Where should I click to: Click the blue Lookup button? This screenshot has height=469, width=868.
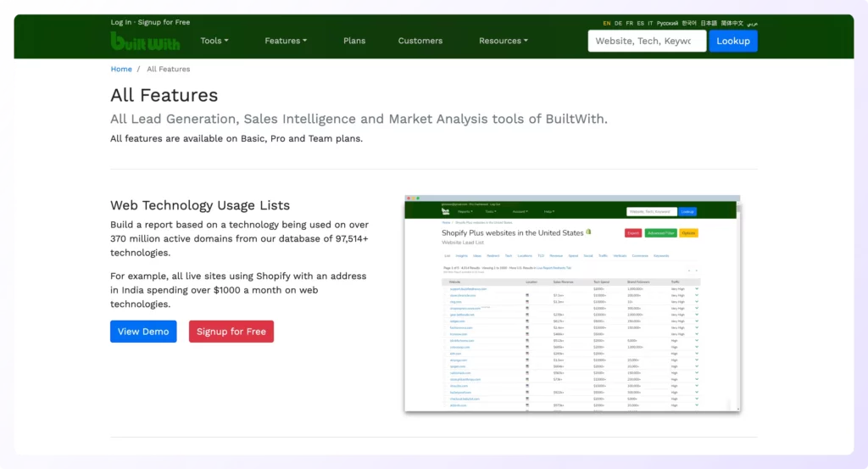[733, 41]
